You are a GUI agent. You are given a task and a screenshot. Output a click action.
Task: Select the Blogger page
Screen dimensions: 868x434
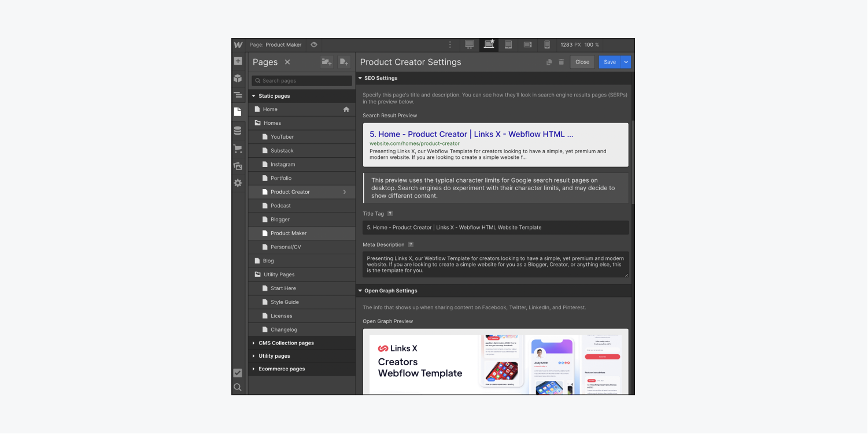tap(302, 220)
